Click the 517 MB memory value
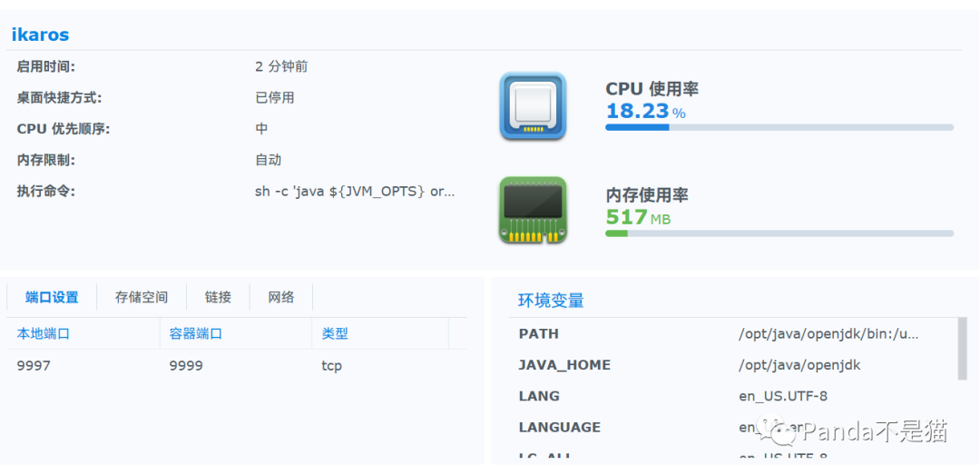The image size is (980, 475). (x=638, y=217)
